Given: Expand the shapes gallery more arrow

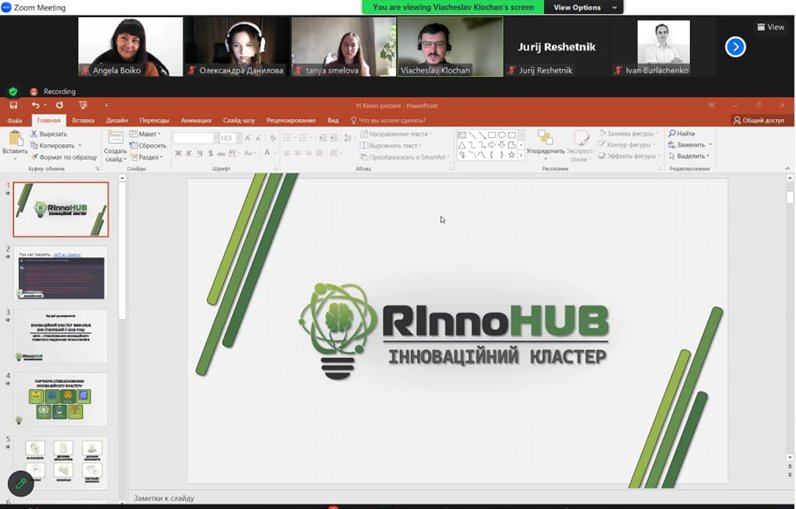Looking at the screenshot, I should coord(520,156).
